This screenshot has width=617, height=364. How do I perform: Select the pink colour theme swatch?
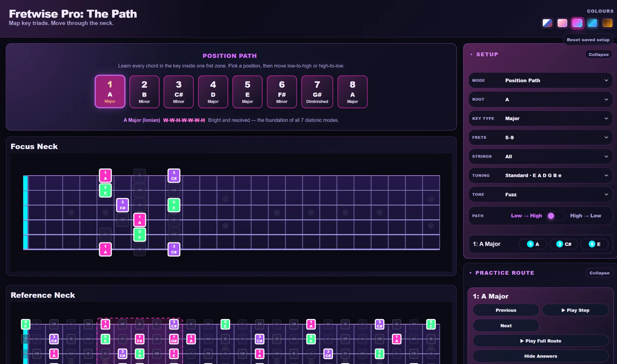point(562,23)
